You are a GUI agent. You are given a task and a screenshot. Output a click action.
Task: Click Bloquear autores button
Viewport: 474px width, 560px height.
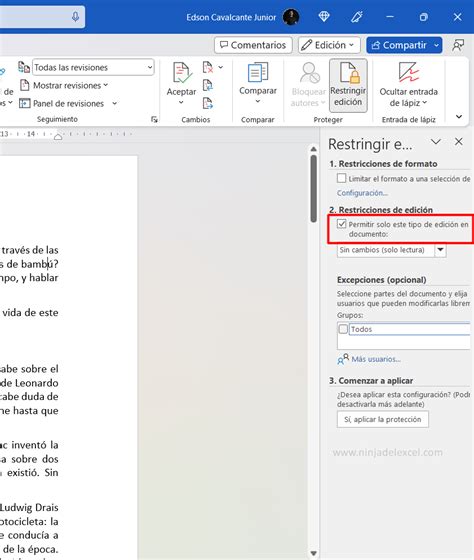coord(308,84)
